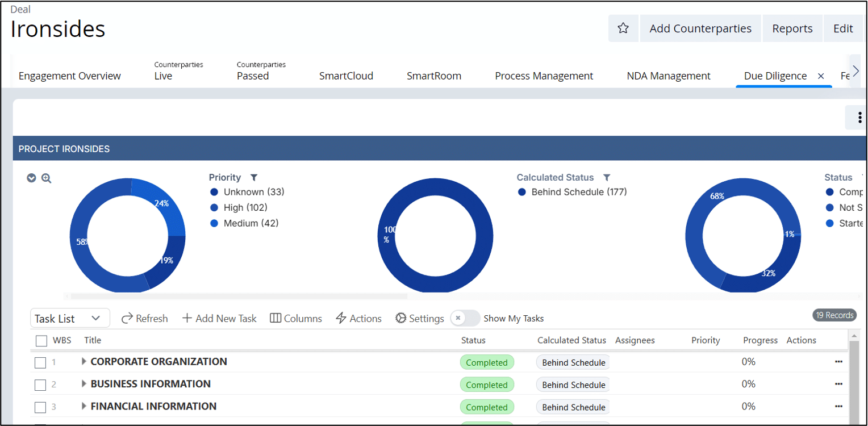The image size is (868, 426).
Task: Open the Task List dropdown
Action: click(x=69, y=319)
